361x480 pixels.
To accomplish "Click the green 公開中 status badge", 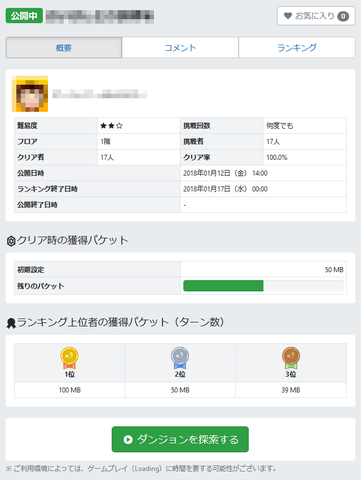I will (x=24, y=16).
